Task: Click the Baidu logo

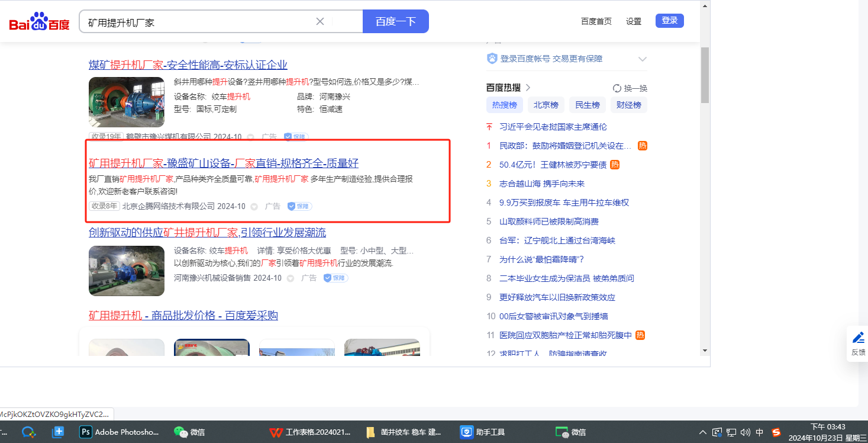Action: pos(39,22)
